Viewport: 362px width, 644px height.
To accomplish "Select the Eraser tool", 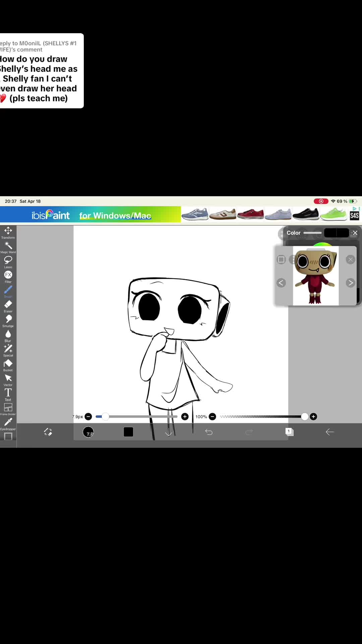I will pyautogui.click(x=8, y=306).
